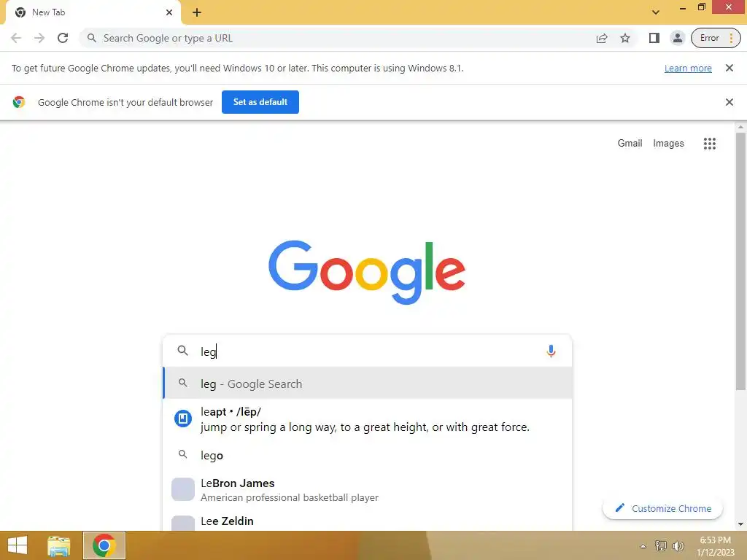Open the Gmail link
Viewport: 747px width, 560px height.
pyautogui.click(x=630, y=144)
